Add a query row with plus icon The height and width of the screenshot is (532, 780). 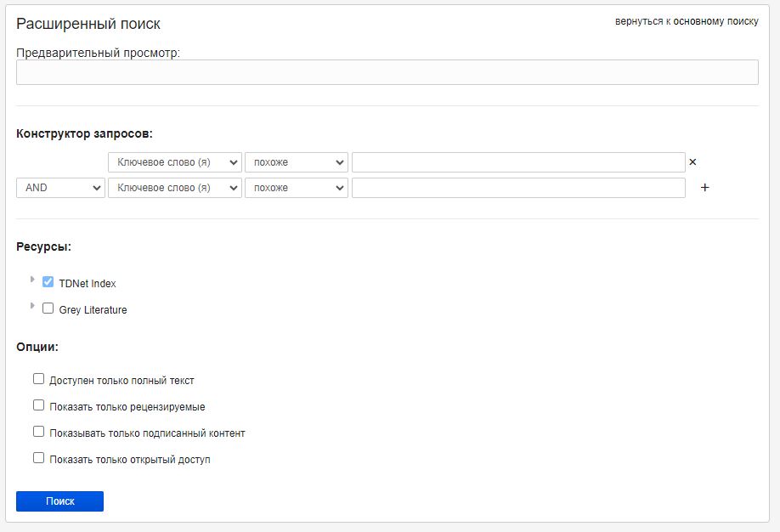(704, 188)
